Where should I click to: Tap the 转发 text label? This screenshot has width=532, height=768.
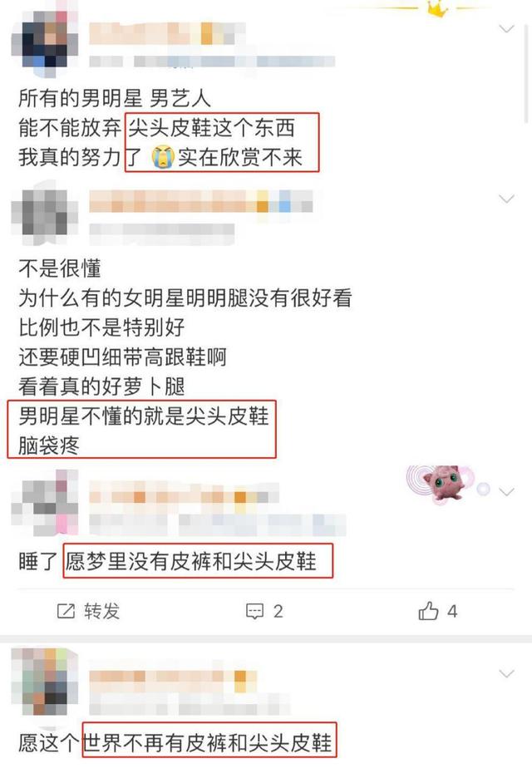(102, 611)
